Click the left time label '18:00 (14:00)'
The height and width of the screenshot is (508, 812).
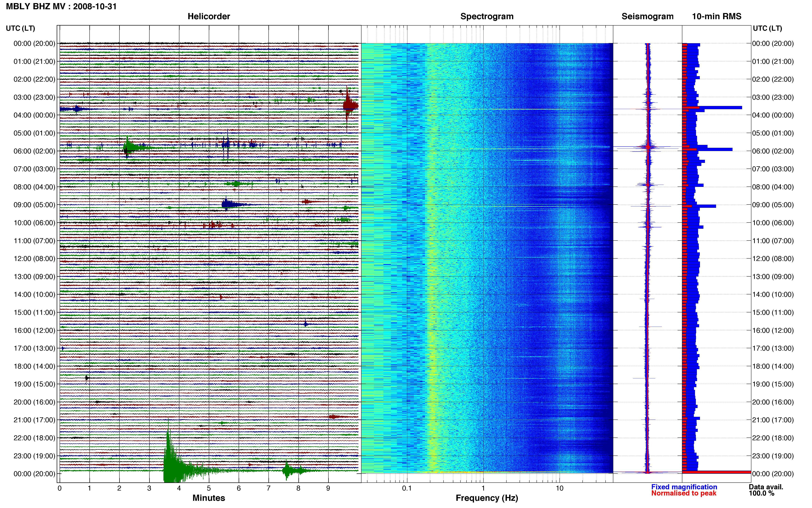(x=34, y=366)
